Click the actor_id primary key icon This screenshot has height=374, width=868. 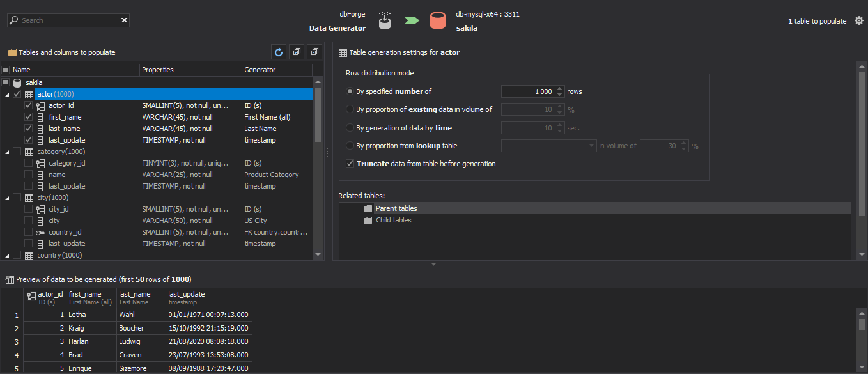(x=40, y=105)
